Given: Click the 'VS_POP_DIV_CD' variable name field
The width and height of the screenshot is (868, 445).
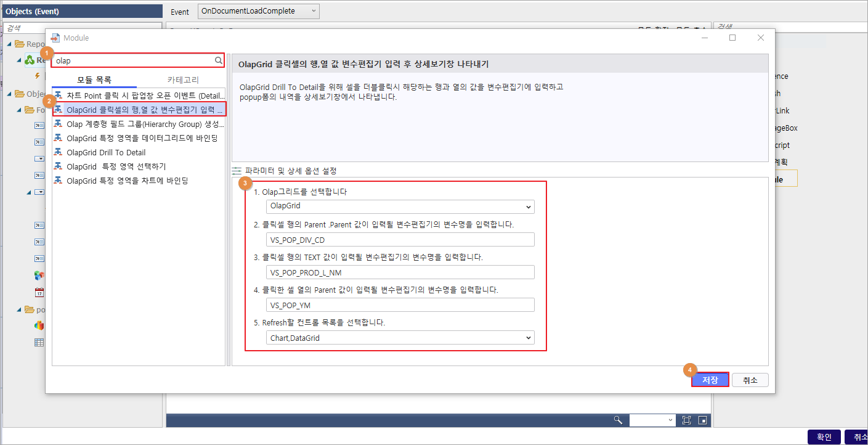Looking at the screenshot, I should point(400,240).
